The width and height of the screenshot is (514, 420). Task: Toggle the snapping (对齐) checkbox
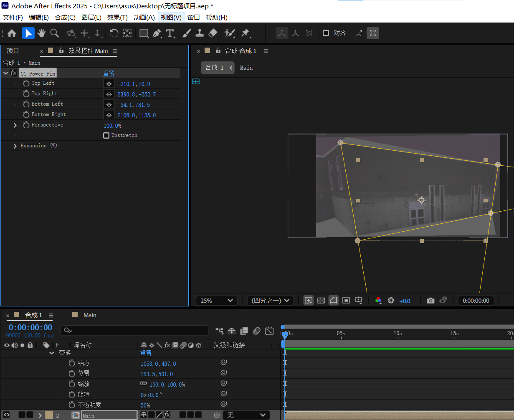pos(326,33)
